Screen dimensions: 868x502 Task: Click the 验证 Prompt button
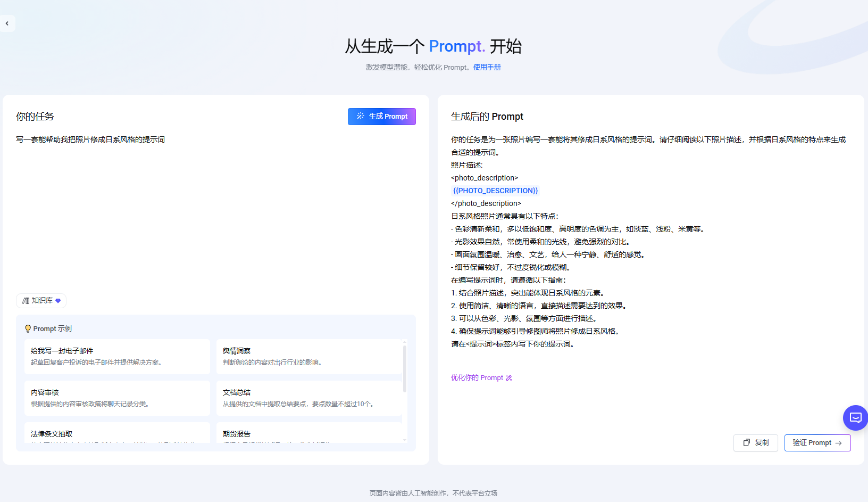817,443
